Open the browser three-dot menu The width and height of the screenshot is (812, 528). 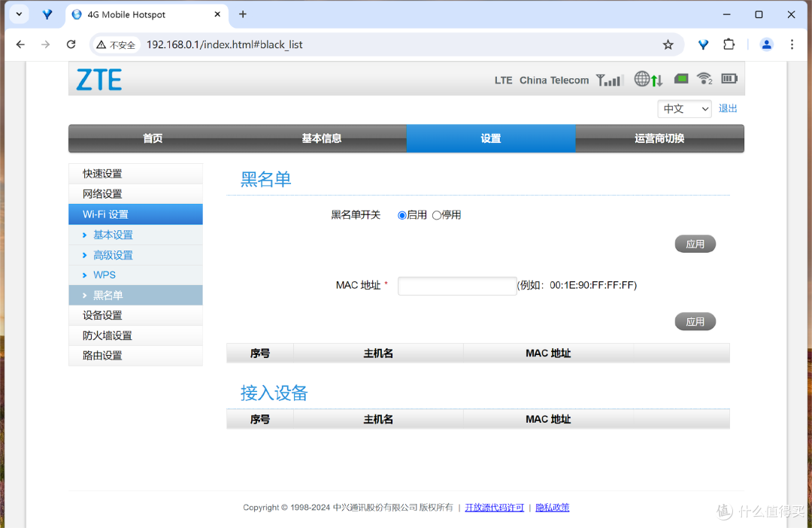[x=792, y=44]
